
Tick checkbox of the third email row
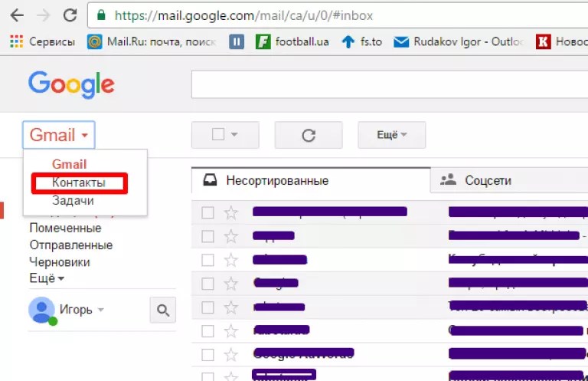click(x=207, y=260)
